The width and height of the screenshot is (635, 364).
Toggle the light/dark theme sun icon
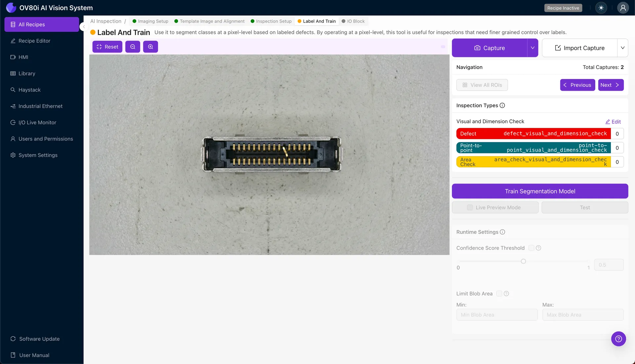coord(601,8)
